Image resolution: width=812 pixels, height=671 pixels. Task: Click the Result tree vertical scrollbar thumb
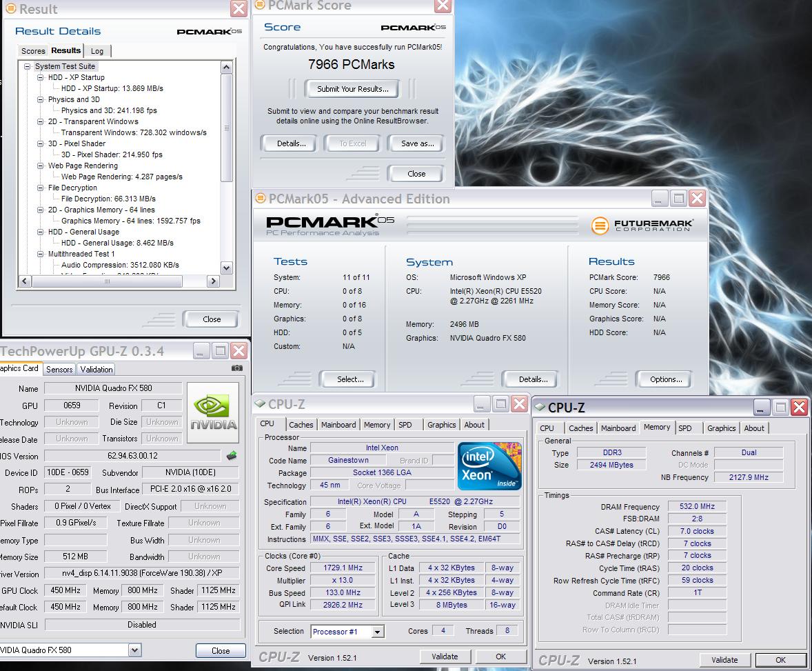[226, 128]
